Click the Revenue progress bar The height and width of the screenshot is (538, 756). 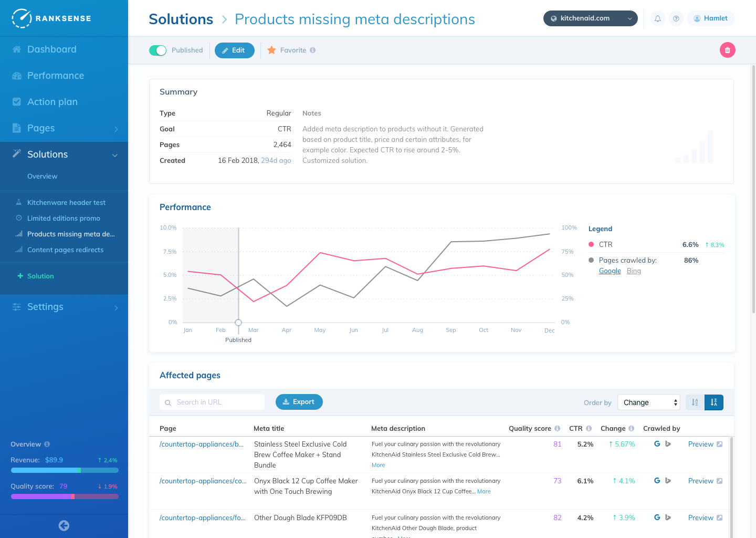[65, 470]
